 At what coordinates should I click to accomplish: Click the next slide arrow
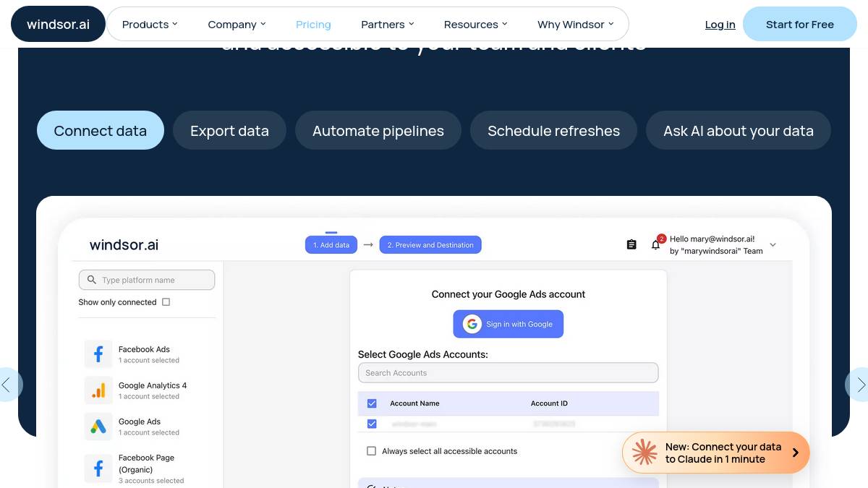(x=859, y=385)
